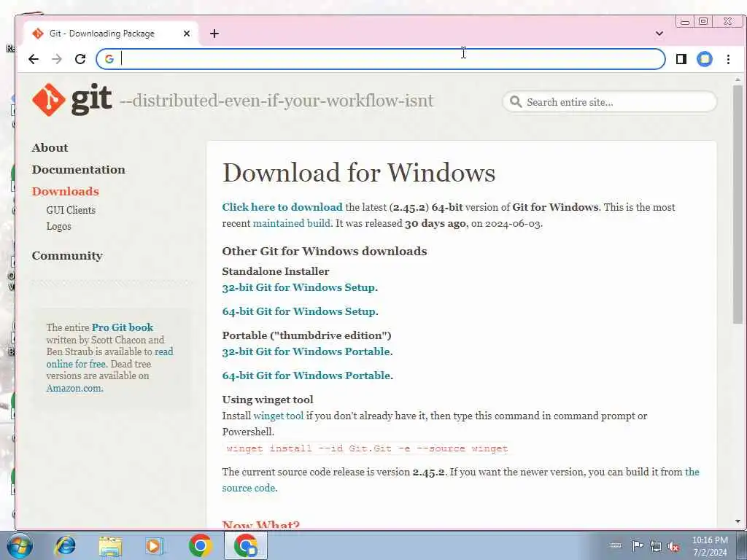The image size is (747, 560).
Task: Click page scrollbar thumb
Action: tap(738, 205)
